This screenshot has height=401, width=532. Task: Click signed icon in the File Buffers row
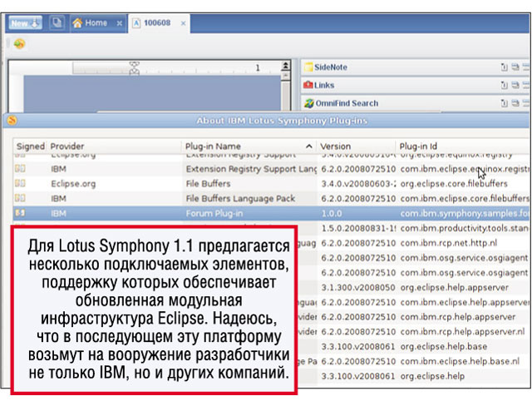pos(20,183)
